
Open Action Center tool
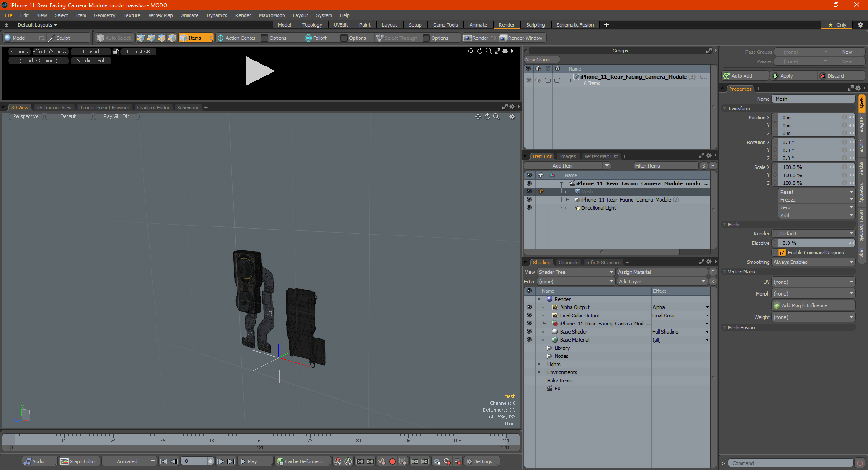click(x=236, y=38)
